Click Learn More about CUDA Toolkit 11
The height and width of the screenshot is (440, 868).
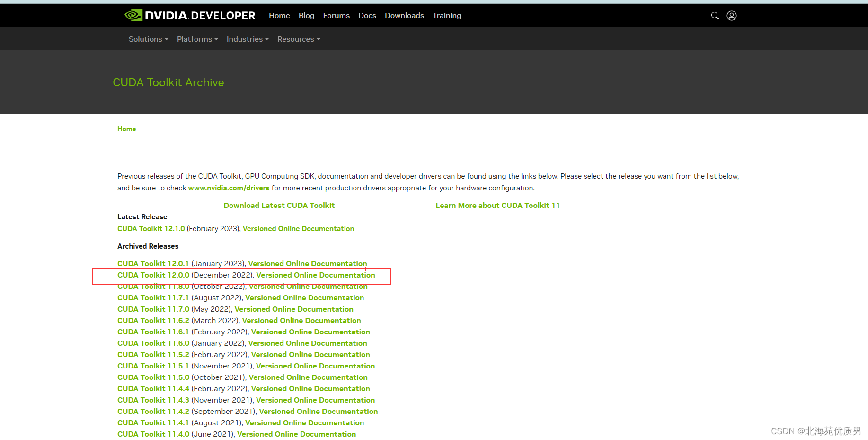click(x=497, y=206)
